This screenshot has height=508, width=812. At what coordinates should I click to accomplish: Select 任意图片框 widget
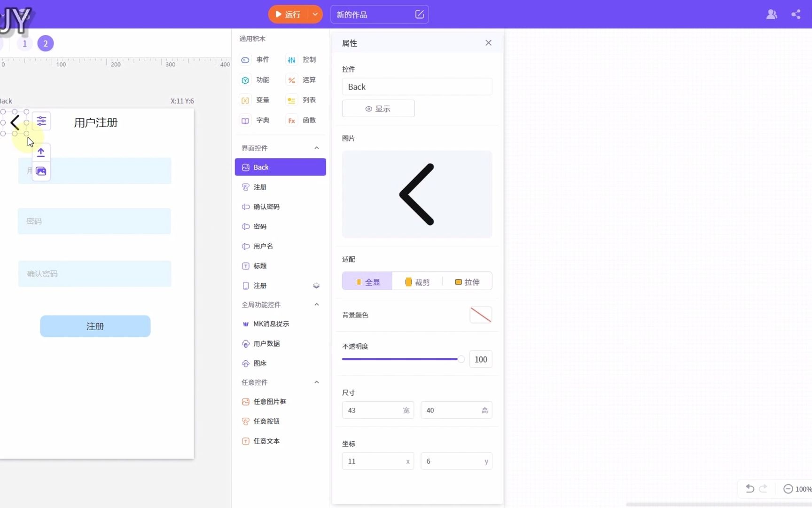point(281,402)
